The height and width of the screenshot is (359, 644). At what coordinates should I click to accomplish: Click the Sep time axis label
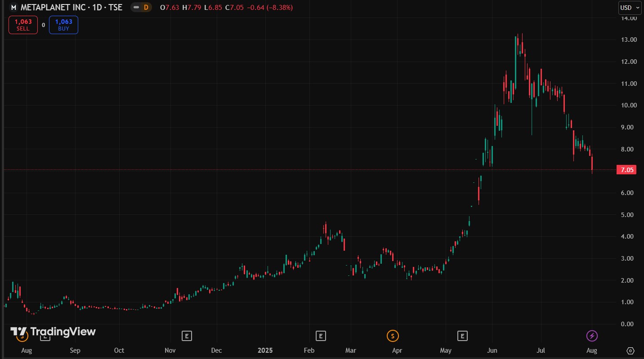tap(75, 350)
